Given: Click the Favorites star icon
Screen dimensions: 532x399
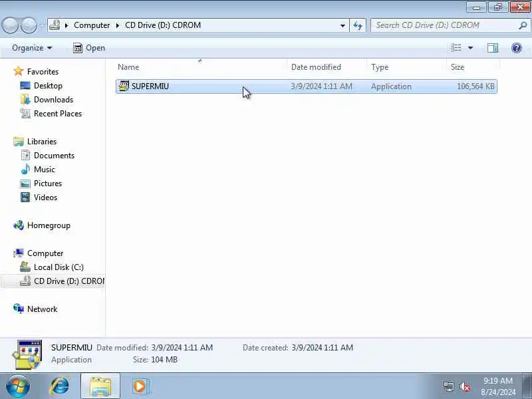Looking at the screenshot, I should 19,72.
